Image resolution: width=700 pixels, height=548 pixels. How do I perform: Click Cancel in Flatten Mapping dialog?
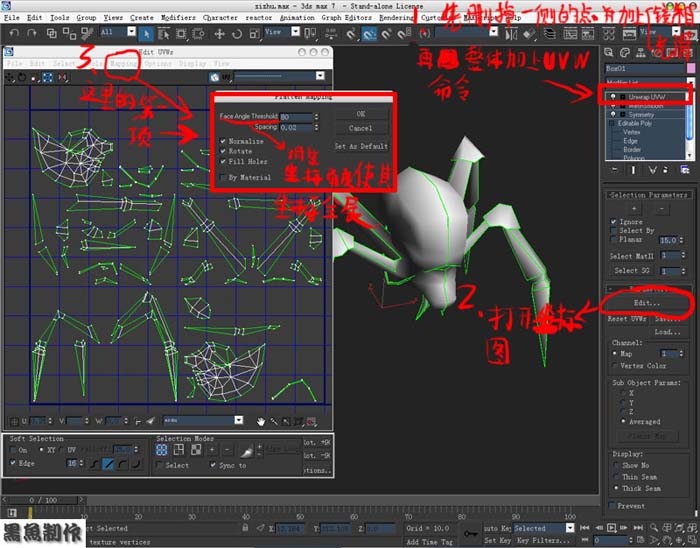[361, 129]
